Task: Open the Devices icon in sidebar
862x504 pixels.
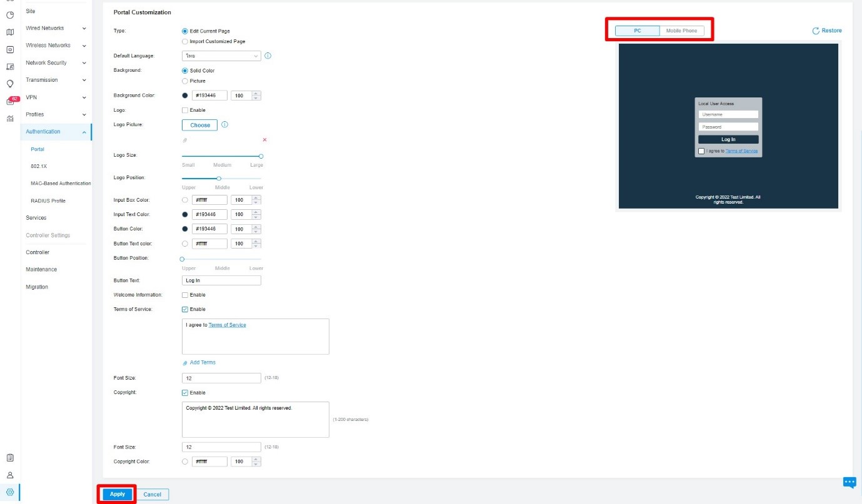Action: pyautogui.click(x=10, y=49)
